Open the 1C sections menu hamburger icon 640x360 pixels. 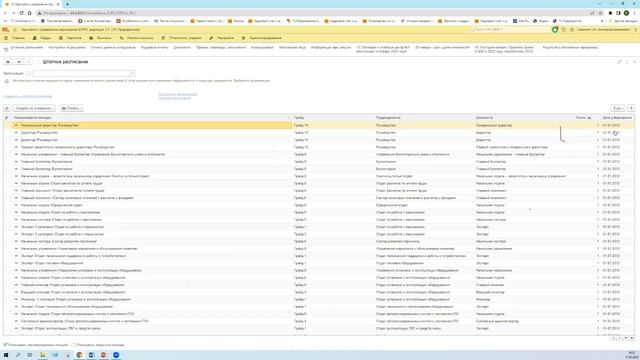point(15,30)
